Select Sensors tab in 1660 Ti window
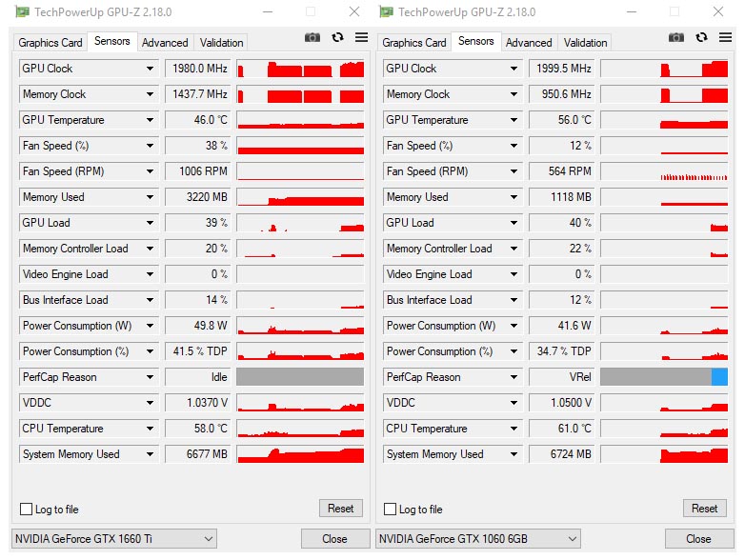 coord(112,41)
